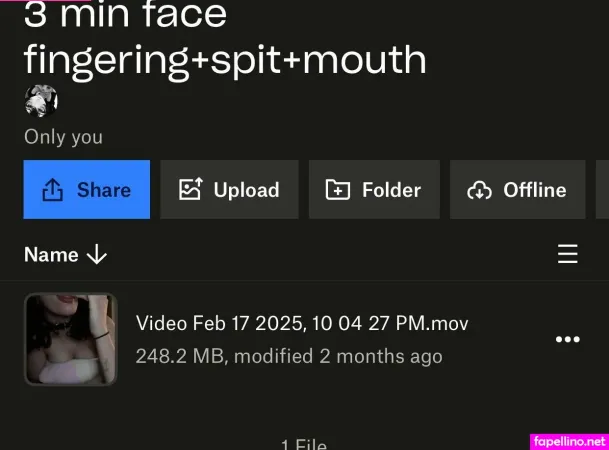Open the three-dot menu for the .mov file
Screen dimensions: 609x450
point(567,340)
